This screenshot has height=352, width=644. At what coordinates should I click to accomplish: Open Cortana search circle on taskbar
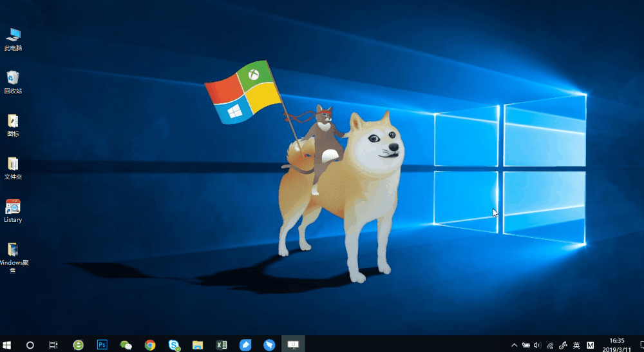pyautogui.click(x=30, y=345)
